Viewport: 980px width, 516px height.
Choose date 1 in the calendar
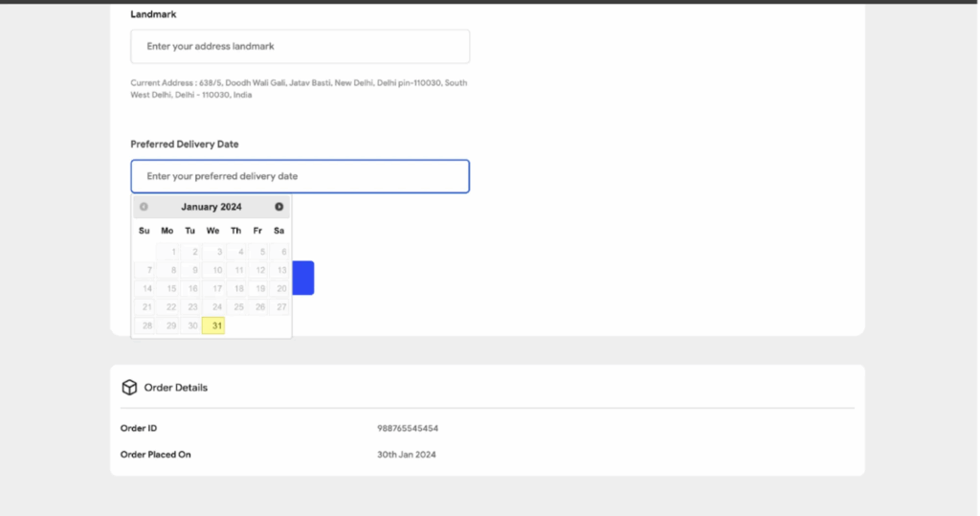170,252
